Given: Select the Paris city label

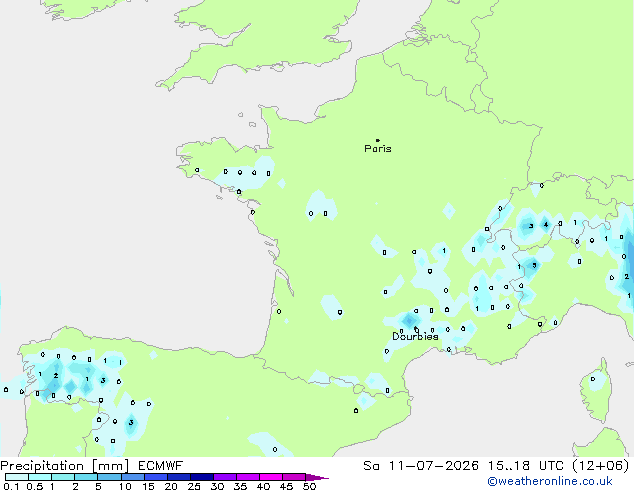Looking at the screenshot, I should [378, 149].
